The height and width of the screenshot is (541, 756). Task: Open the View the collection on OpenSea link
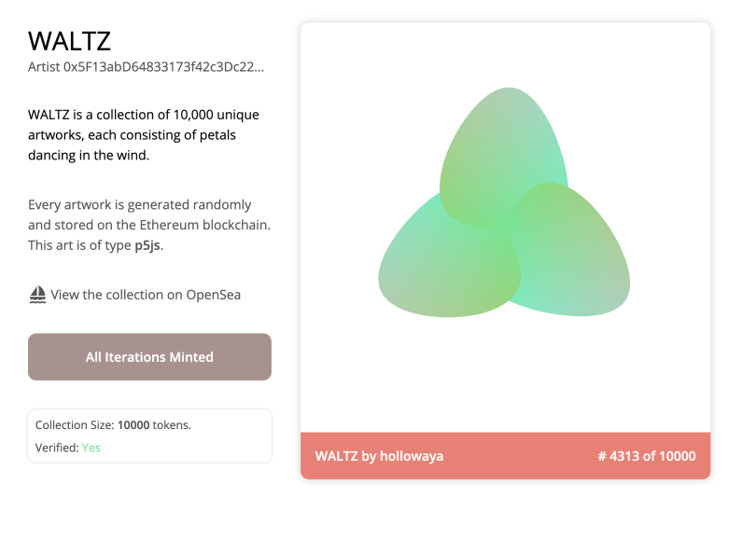coord(145,295)
